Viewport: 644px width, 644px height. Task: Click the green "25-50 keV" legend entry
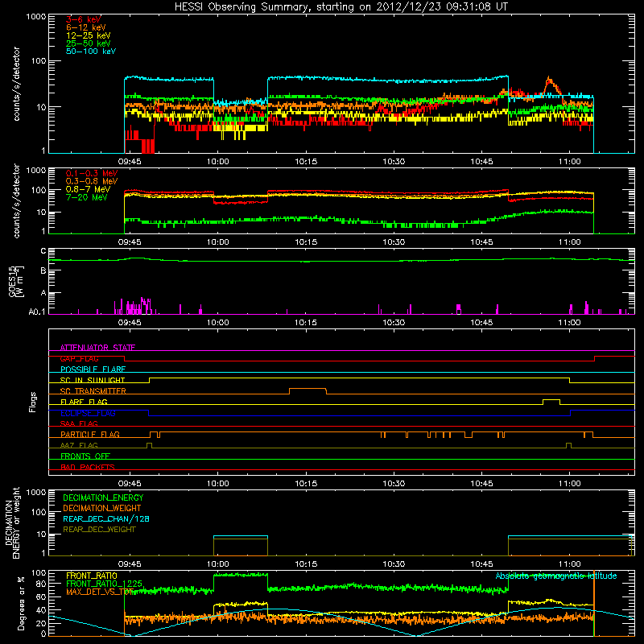(x=88, y=43)
